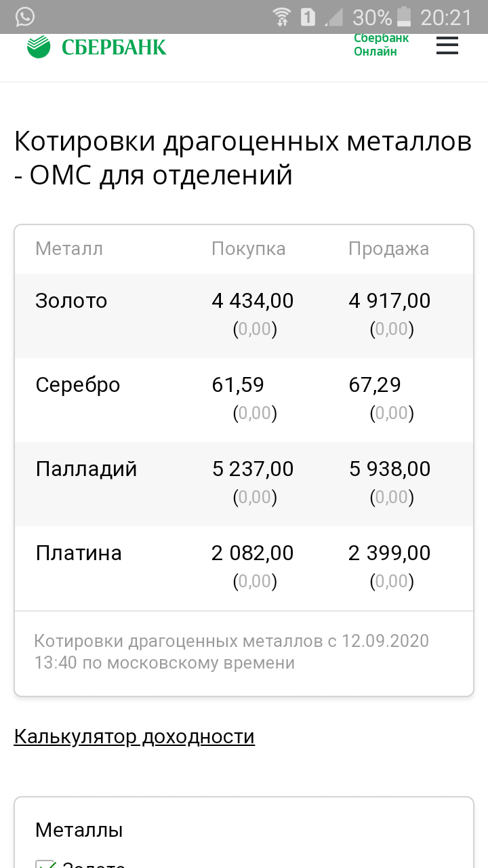This screenshot has width=488, height=868.
Task: Tap the battery status icon
Action: point(404,16)
